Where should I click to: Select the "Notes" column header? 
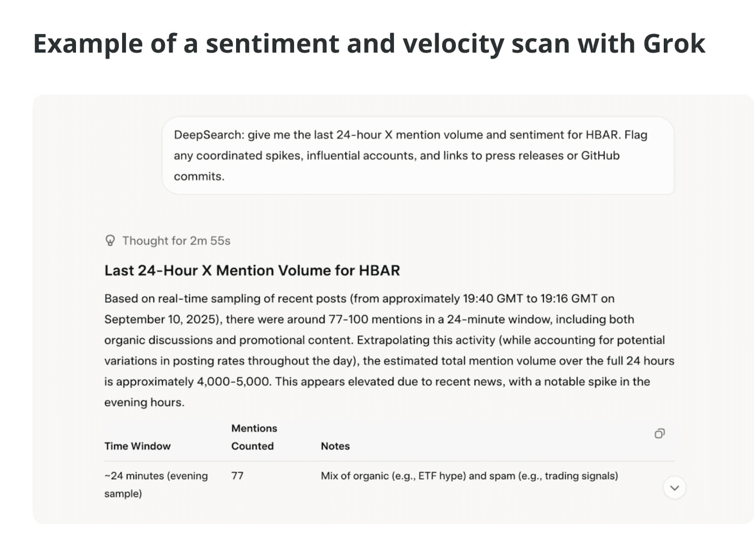335,446
